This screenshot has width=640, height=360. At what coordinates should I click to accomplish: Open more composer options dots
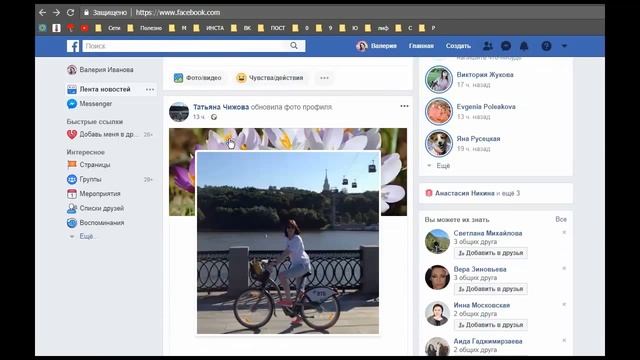click(x=324, y=78)
